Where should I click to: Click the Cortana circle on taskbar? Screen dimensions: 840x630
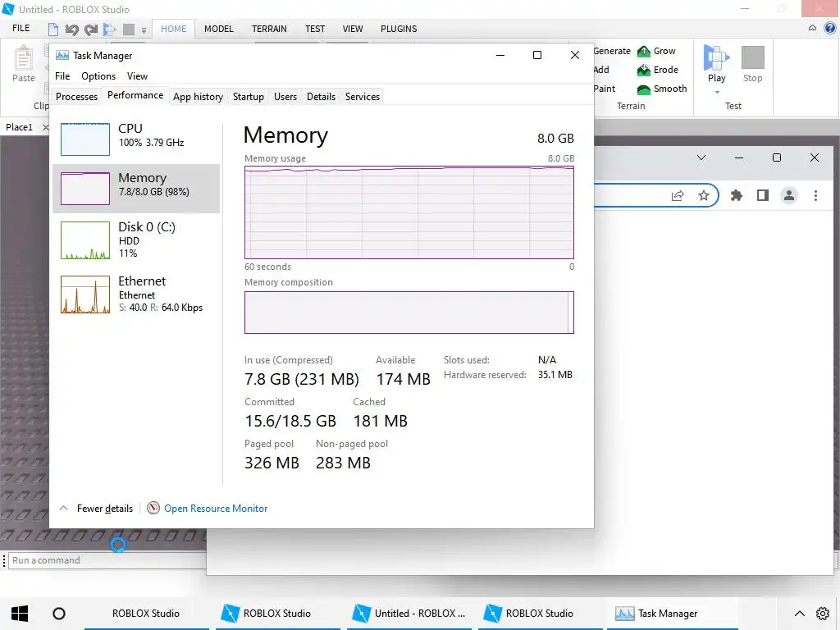click(59, 614)
